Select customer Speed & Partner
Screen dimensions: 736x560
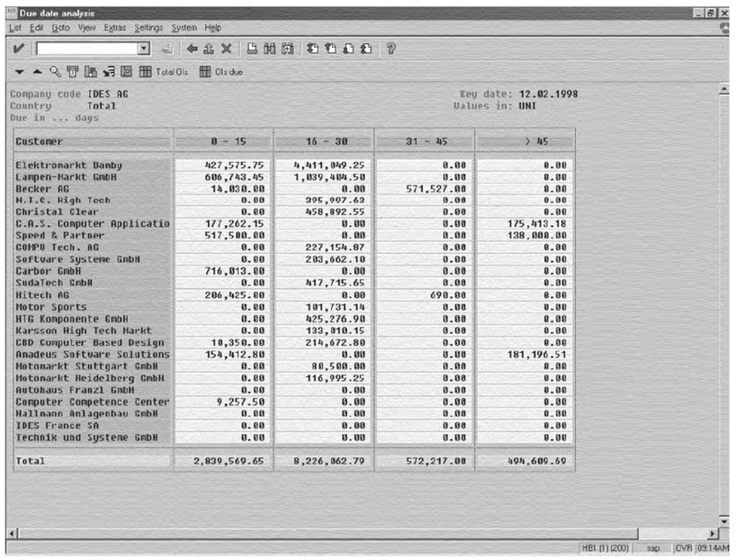tap(60, 235)
